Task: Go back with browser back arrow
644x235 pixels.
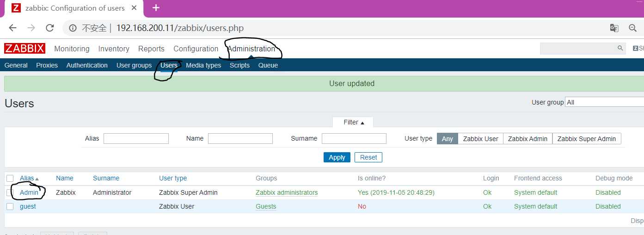Action: pyautogui.click(x=12, y=28)
